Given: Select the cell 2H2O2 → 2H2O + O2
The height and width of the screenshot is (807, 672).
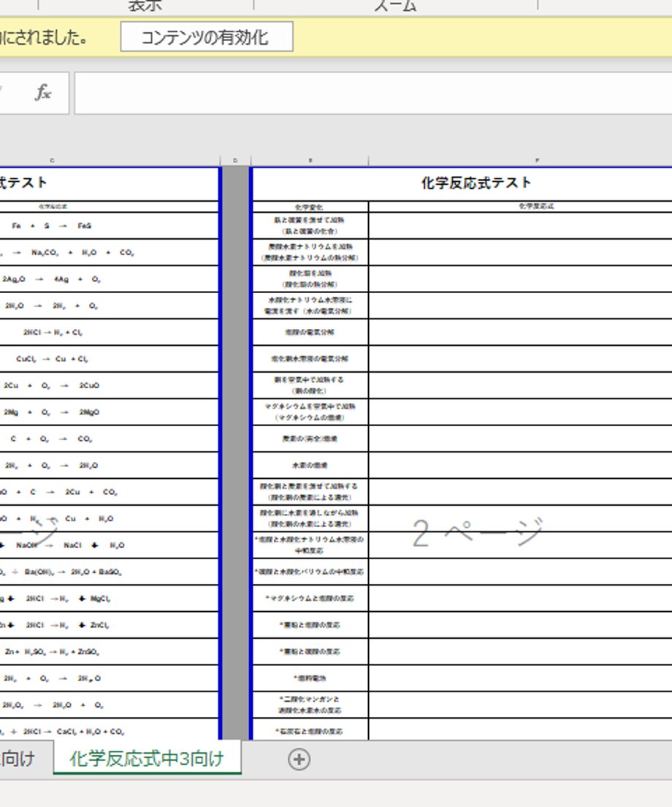Looking at the screenshot, I should click(110, 705).
